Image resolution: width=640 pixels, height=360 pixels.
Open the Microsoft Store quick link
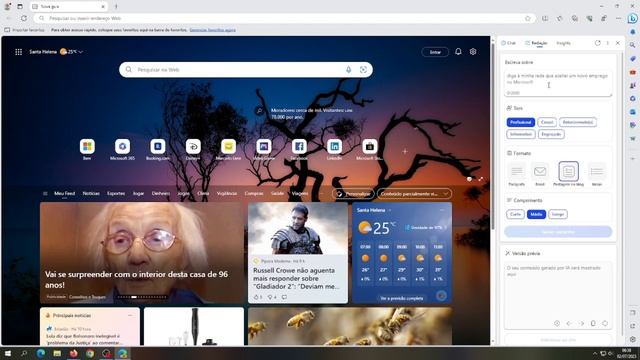[369, 149]
